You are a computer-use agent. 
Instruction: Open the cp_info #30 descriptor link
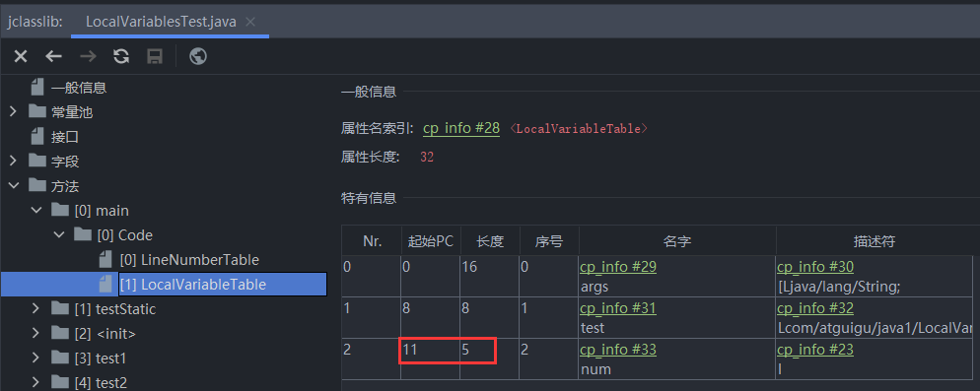pyautogui.click(x=815, y=267)
